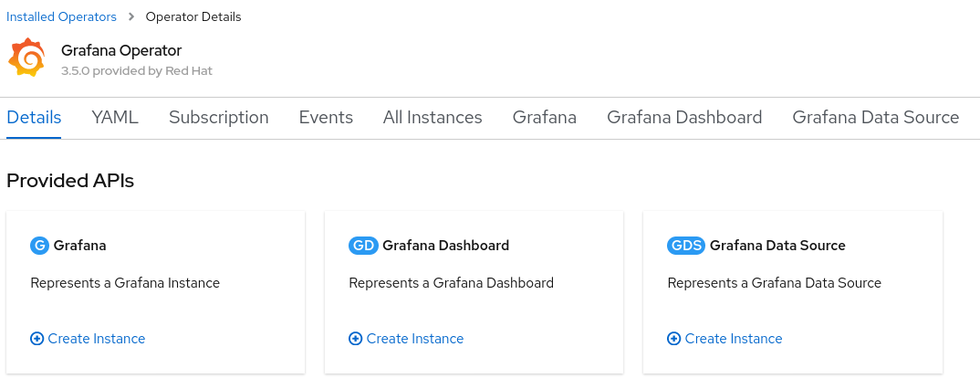Open the Subscription tab
Screen dimensions: 980x389
(219, 118)
